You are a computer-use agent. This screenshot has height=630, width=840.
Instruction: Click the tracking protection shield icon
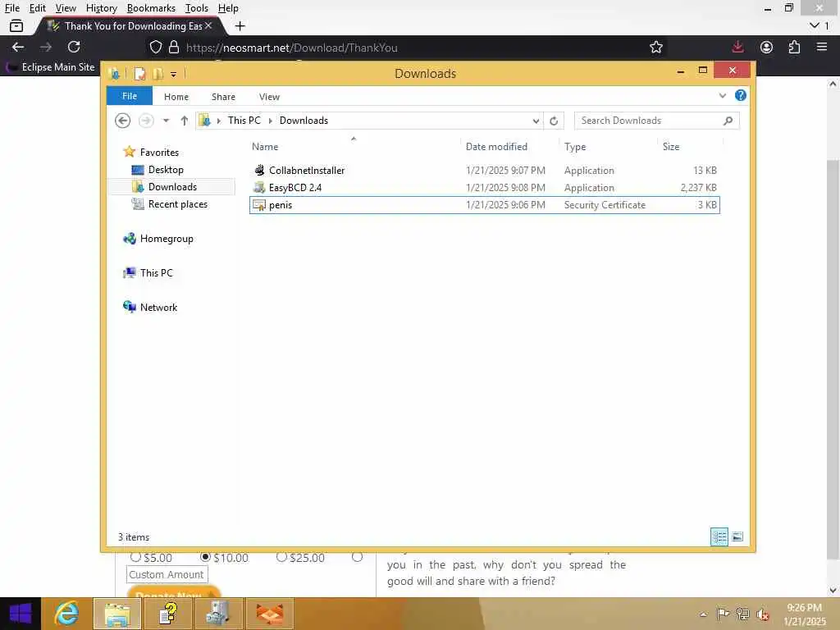[155, 47]
